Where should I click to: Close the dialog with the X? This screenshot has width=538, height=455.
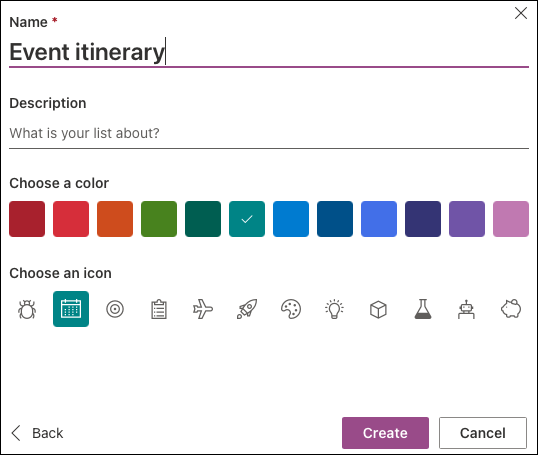tap(521, 13)
